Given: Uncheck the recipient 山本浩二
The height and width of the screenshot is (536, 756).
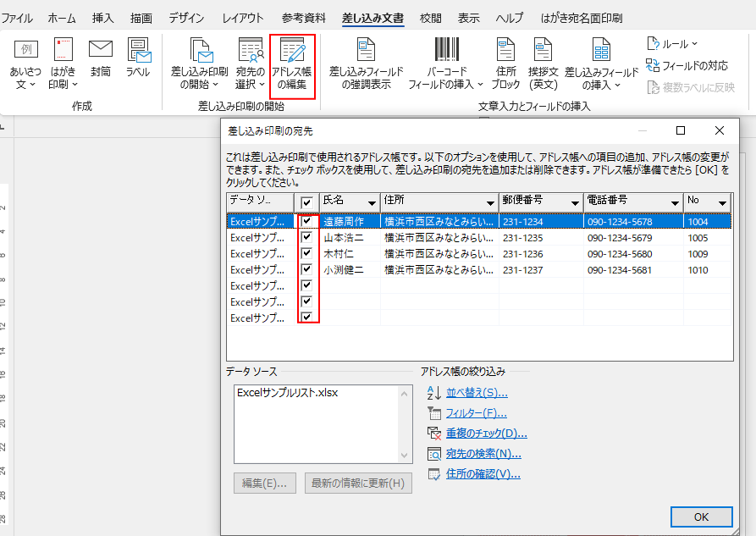Looking at the screenshot, I should 307,236.
